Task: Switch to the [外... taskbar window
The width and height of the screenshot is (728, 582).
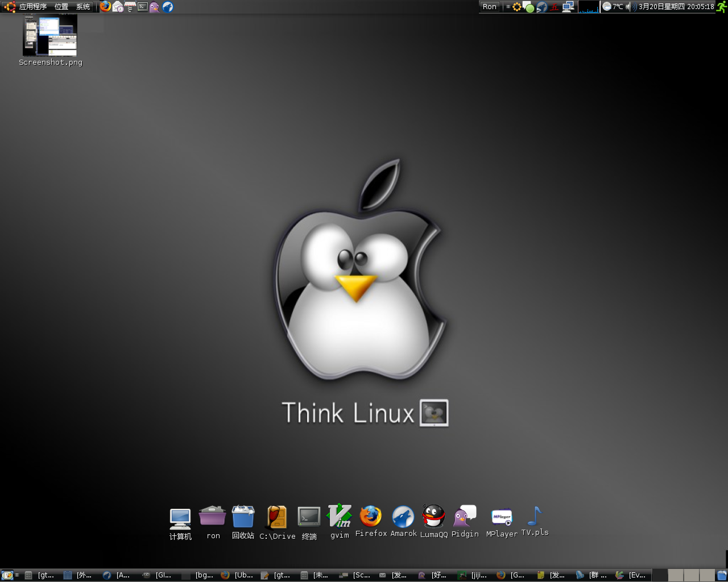Action: pos(78,575)
